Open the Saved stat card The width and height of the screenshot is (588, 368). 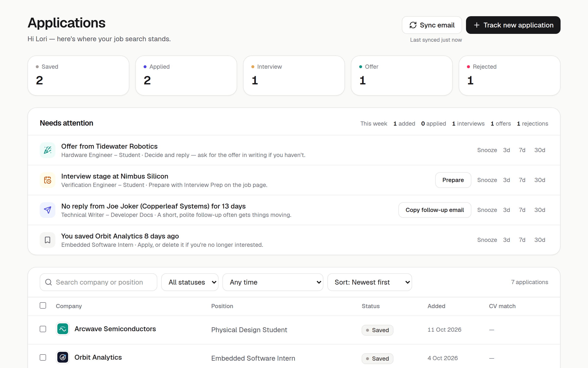[x=78, y=76]
